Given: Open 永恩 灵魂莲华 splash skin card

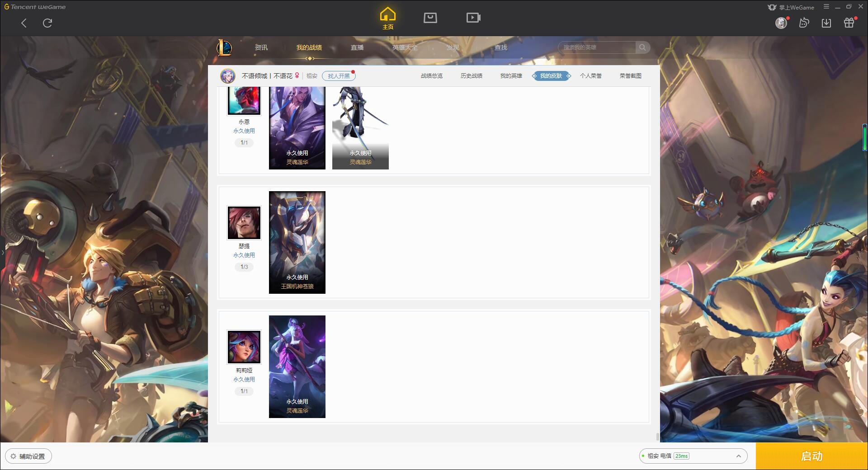Looking at the screenshot, I should click(297, 128).
